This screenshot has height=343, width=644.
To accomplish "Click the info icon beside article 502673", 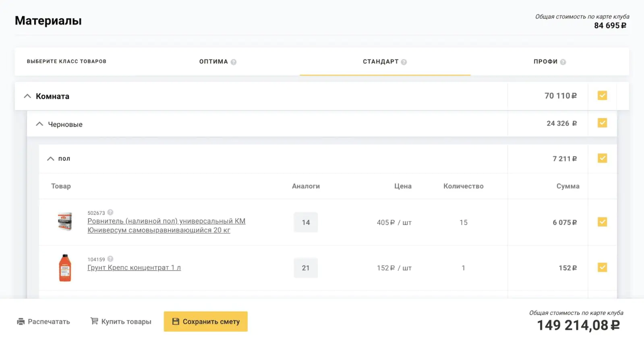I will click(110, 212).
